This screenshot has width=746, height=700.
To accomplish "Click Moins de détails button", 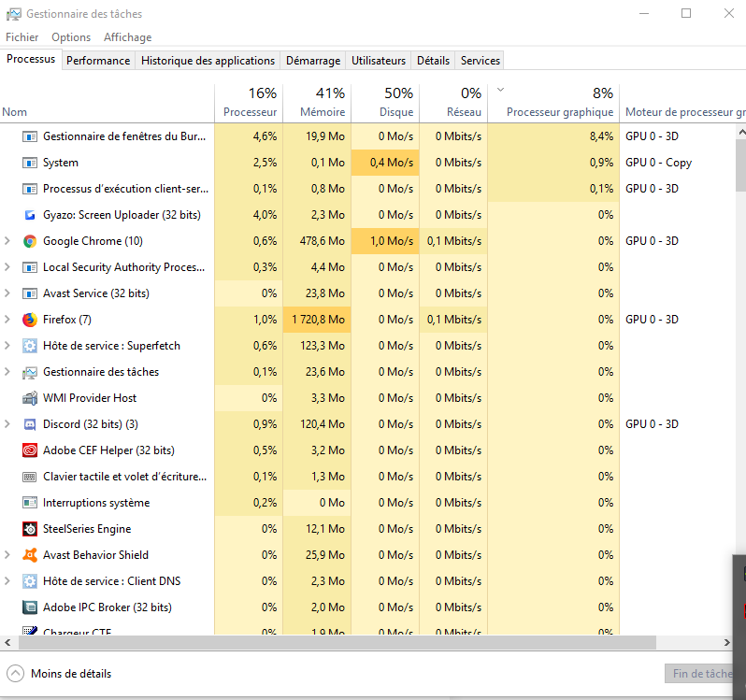I will [x=59, y=674].
